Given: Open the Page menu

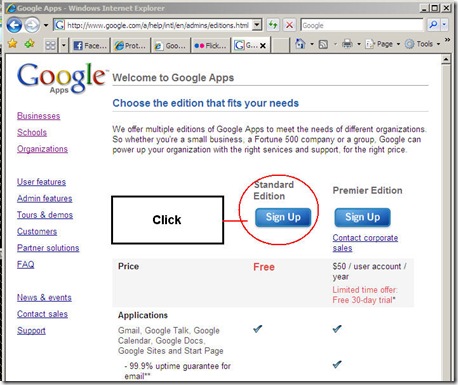Looking at the screenshot, I should 382,44.
